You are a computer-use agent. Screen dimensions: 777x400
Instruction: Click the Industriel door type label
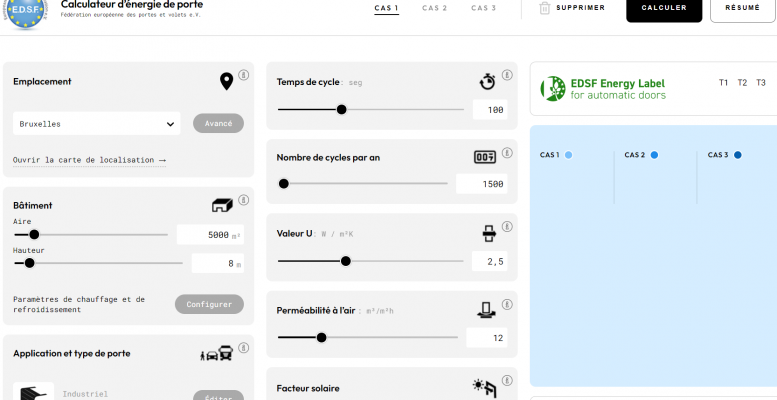coord(85,395)
